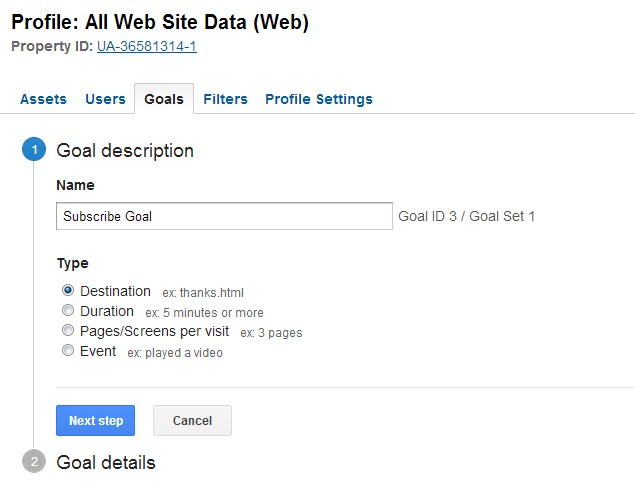The width and height of the screenshot is (635, 504).
Task: Open the Assets tab
Action: click(x=43, y=99)
